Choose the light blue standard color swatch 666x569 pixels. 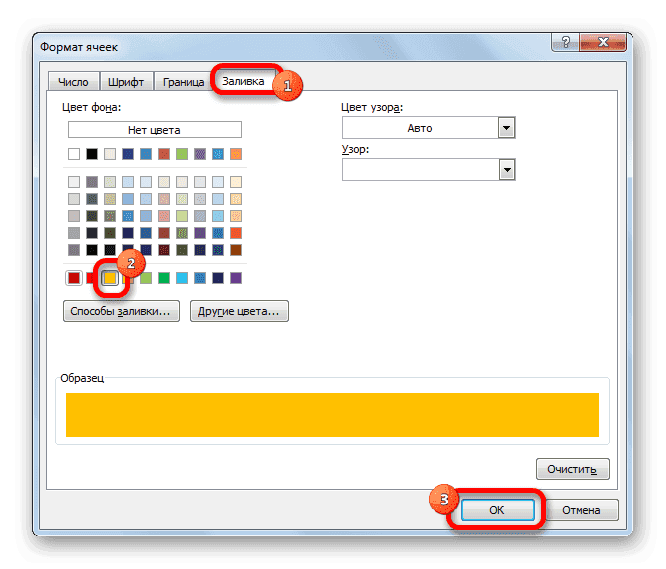point(182,278)
